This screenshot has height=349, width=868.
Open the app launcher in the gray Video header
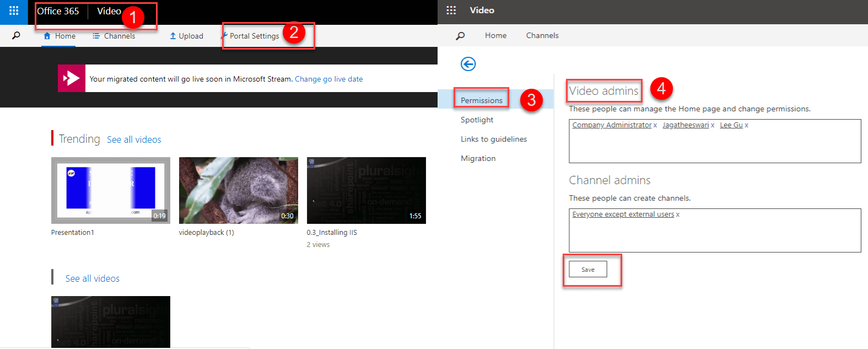[451, 10]
